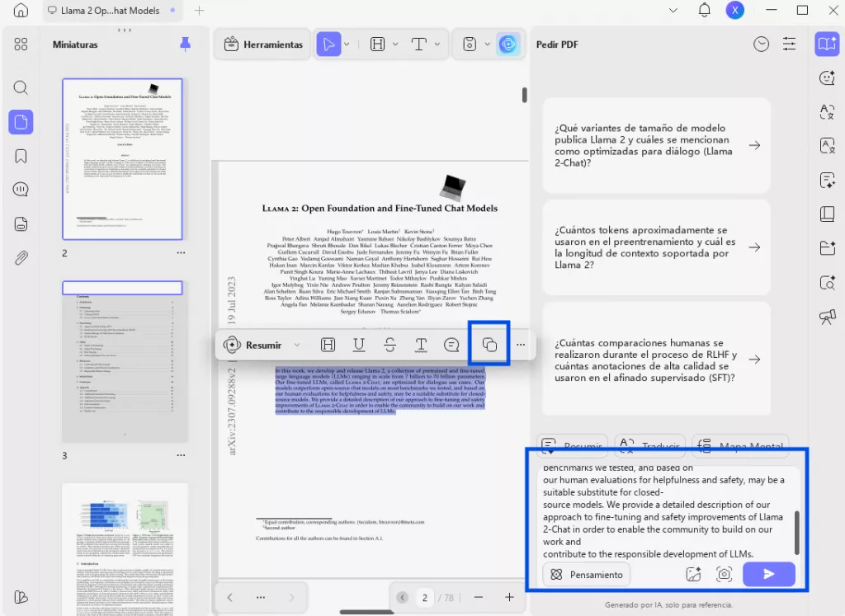Viewport: 845px width, 616px height.
Task: Apply strikethrough to the selected text
Action: (x=390, y=345)
